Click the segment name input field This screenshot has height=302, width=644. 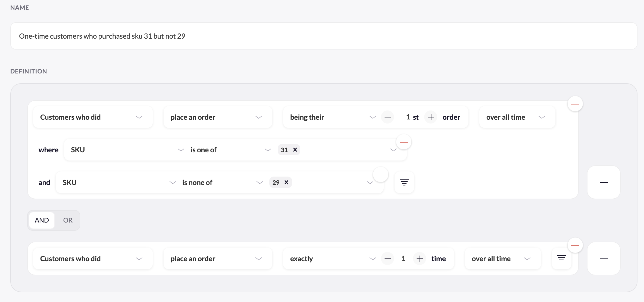(x=324, y=36)
